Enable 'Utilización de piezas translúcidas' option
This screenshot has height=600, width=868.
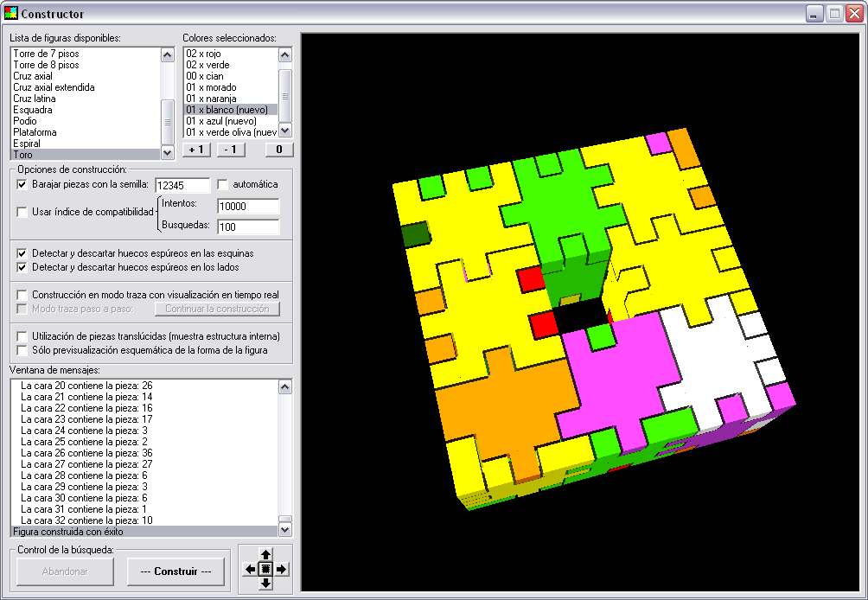pyautogui.click(x=22, y=336)
